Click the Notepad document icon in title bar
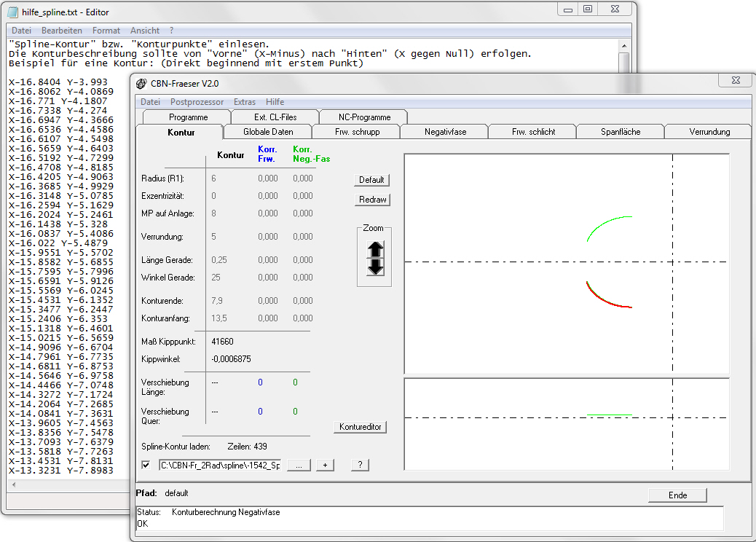 click(13, 12)
